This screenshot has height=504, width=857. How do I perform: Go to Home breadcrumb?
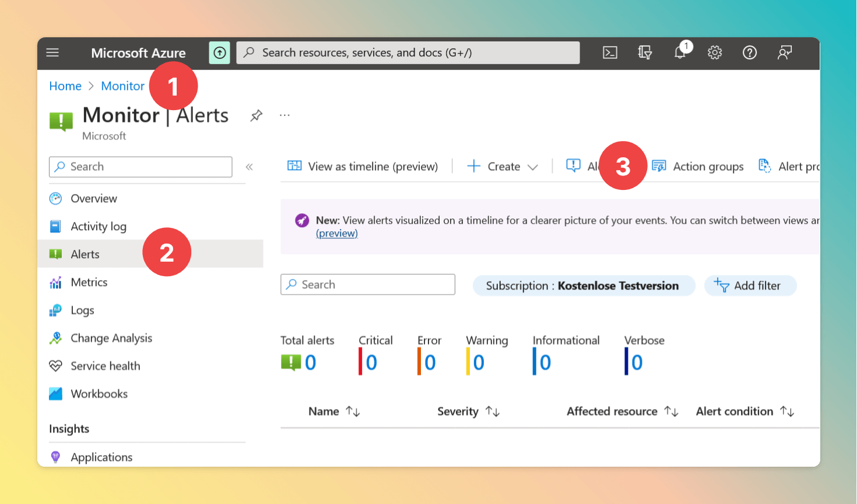65,86
